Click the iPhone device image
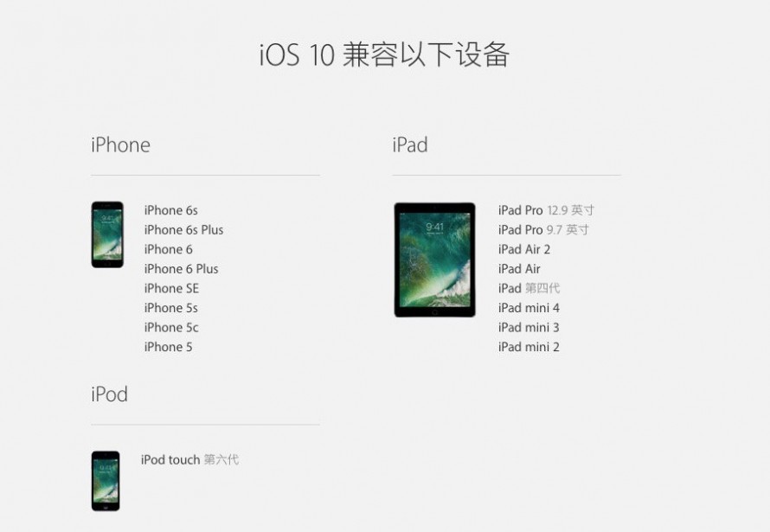The width and height of the screenshot is (770, 532). pos(107,234)
